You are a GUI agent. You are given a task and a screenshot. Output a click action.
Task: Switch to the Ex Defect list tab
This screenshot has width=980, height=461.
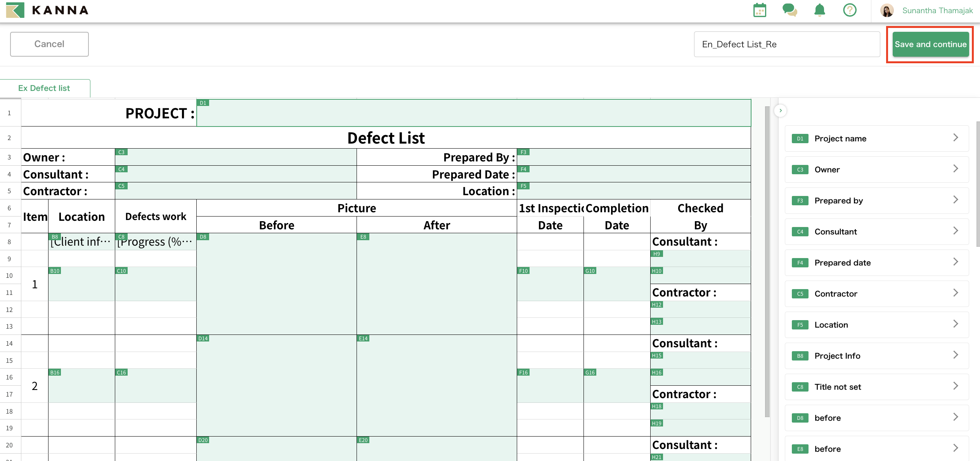click(x=44, y=88)
